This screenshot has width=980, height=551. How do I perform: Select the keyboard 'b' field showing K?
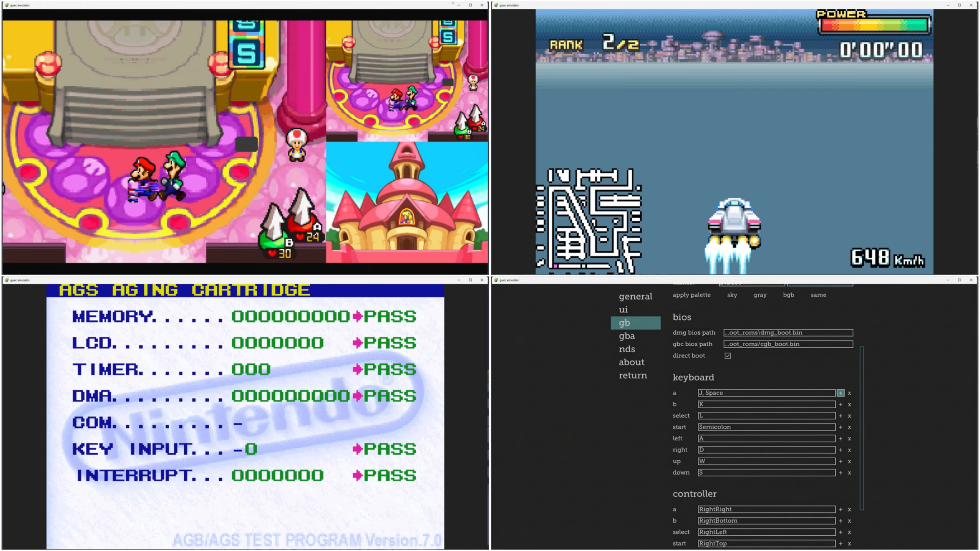[766, 404]
